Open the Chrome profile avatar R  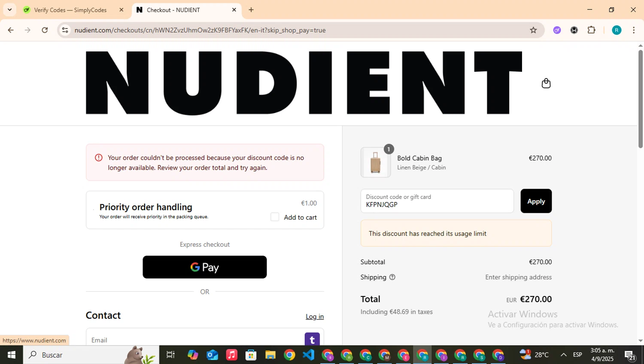point(617,30)
